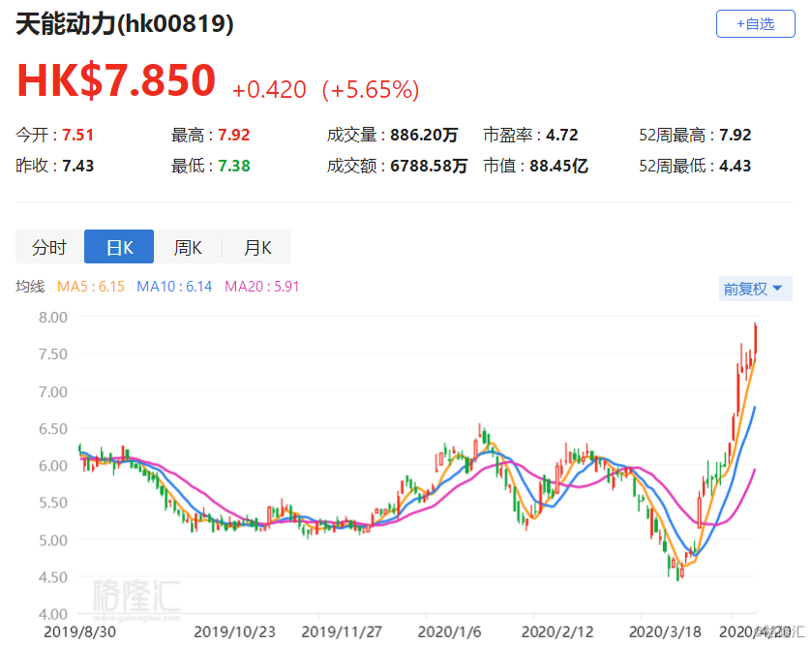Click the HK$7.850 current price

116,80
